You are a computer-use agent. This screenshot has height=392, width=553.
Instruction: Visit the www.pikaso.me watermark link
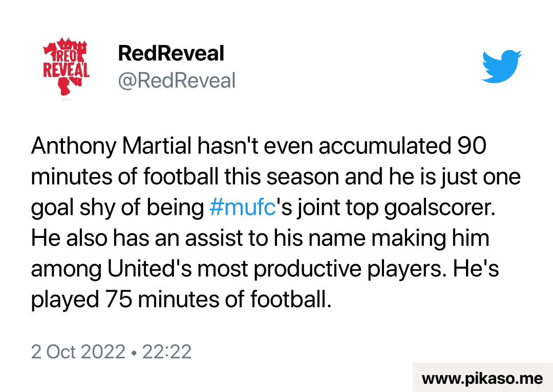[x=482, y=379]
